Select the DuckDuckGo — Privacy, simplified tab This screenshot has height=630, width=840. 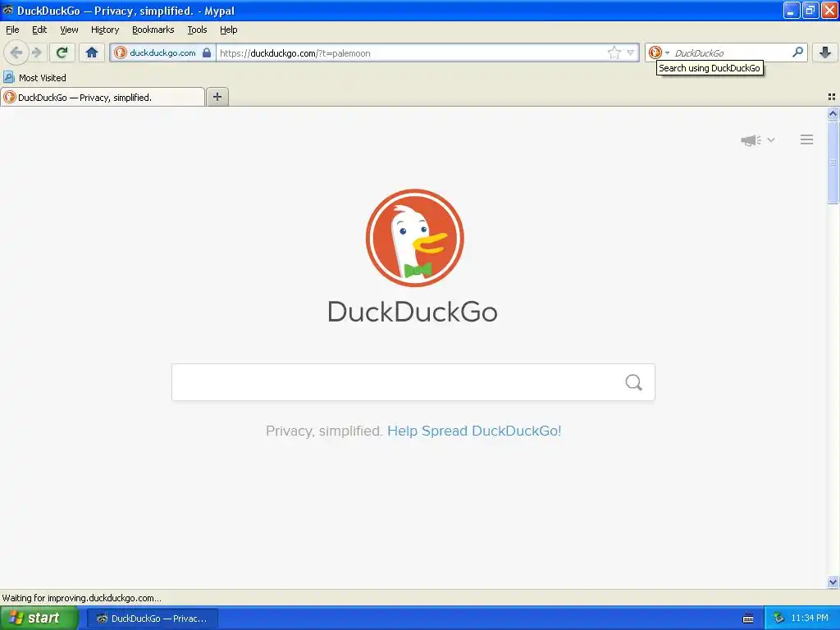(103, 98)
